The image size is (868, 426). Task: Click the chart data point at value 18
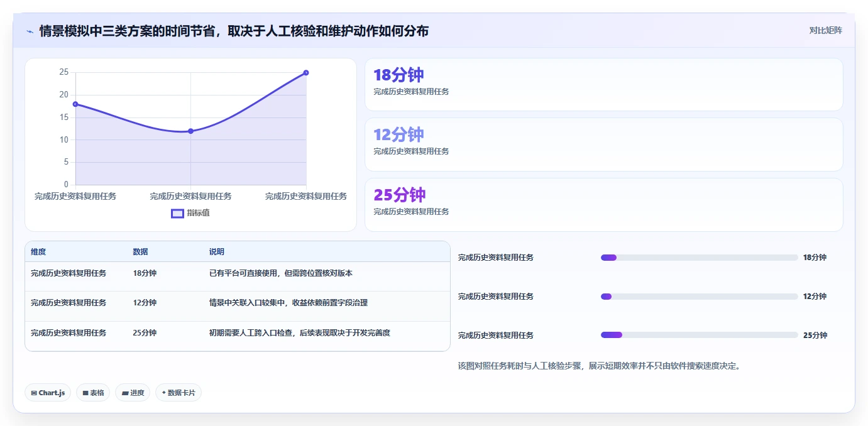tap(75, 104)
